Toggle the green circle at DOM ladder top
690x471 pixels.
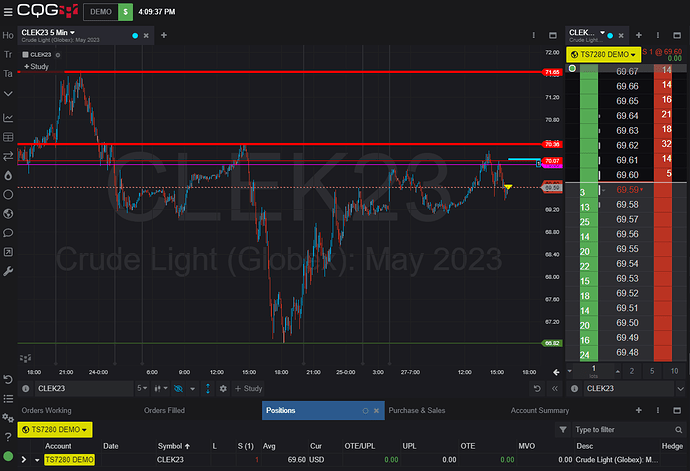pos(572,68)
